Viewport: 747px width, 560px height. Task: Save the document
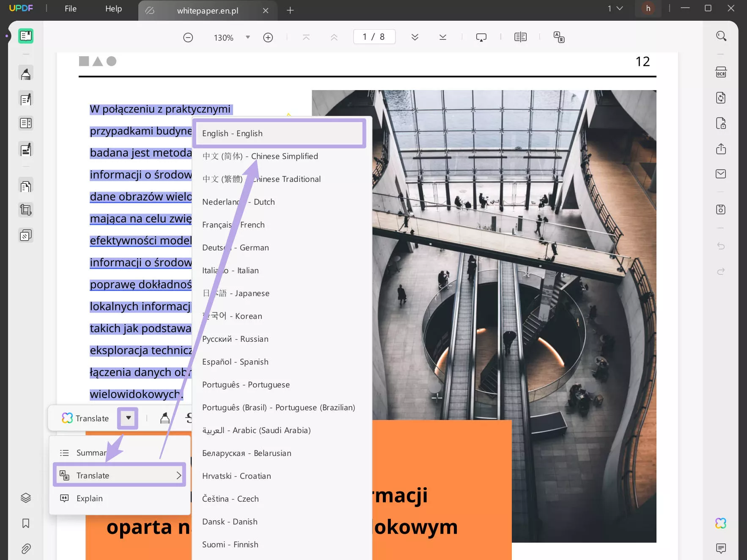click(x=721, y=209)
